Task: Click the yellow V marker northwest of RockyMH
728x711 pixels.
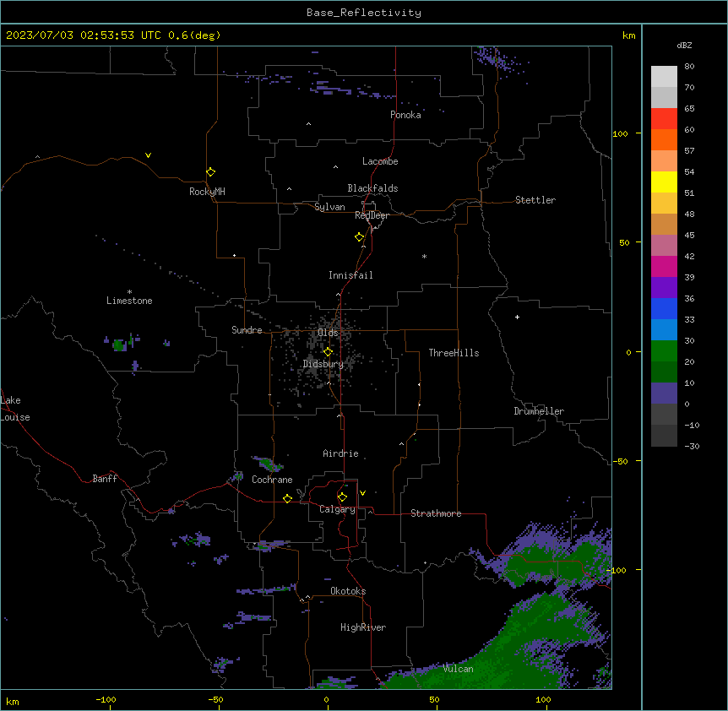Action: tap(148, 155)
